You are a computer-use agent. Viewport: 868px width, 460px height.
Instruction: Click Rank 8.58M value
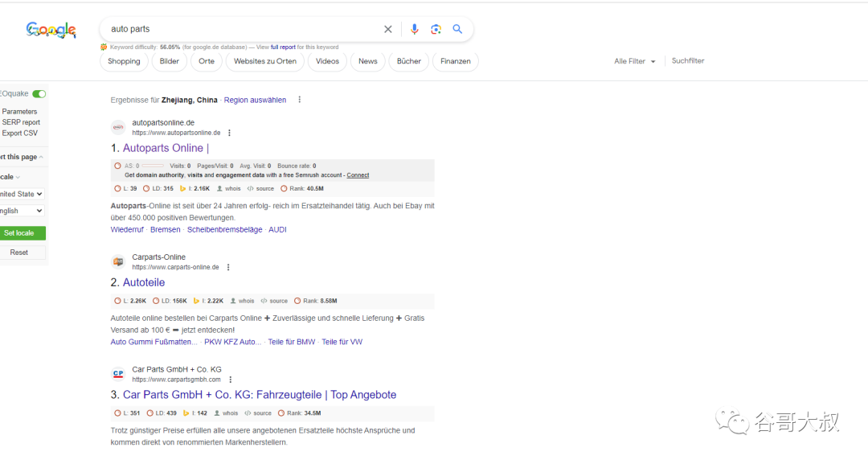328,301
